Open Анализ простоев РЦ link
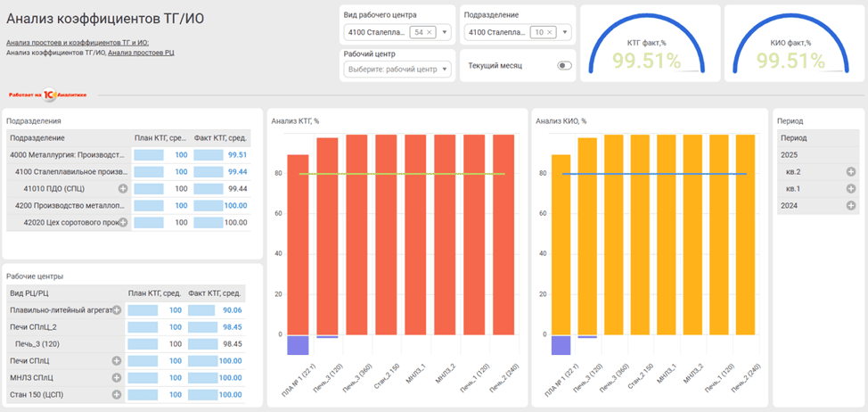Image resolution: width=868 pixels, height=412 pixels. tap(141, 53)
